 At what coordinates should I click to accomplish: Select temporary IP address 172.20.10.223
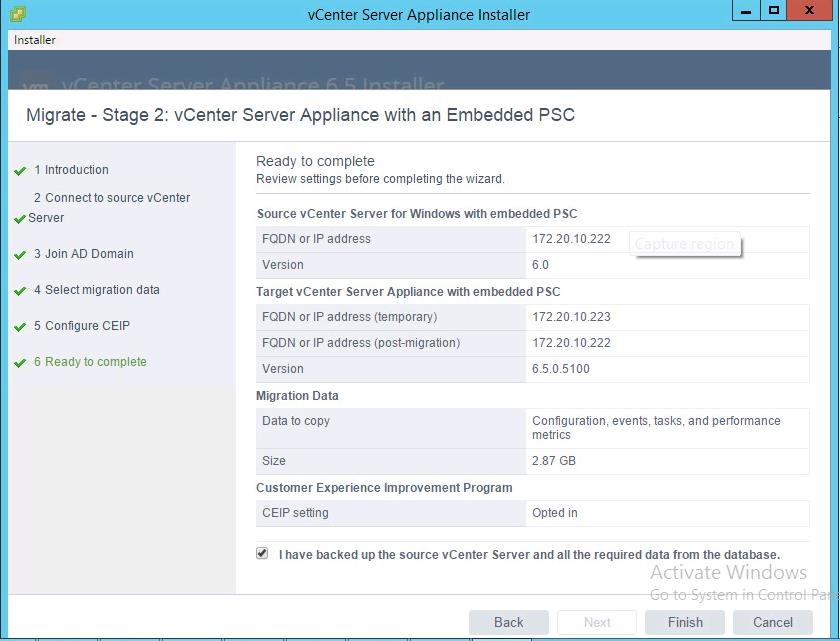pos(571,317)
